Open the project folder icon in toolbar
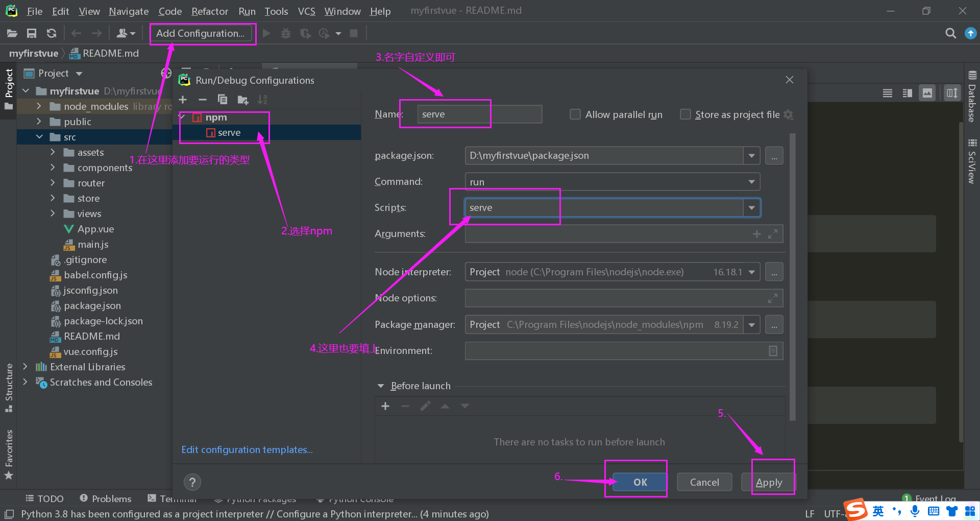Screen dimensions: 980x521 [12, 33]
